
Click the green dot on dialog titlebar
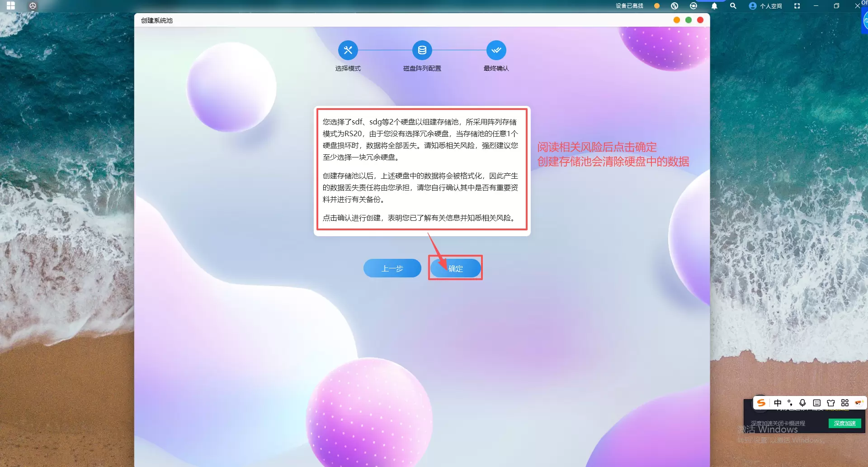click(x=689, y=20)
